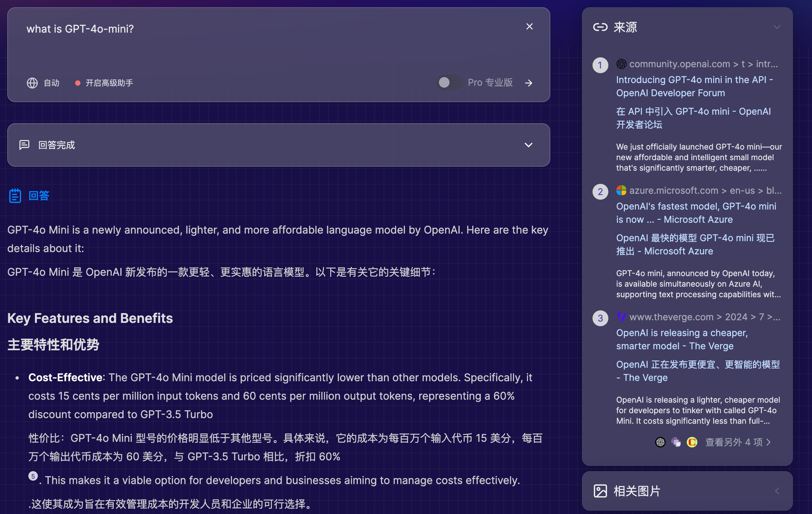
Task: Click the chevron after 查看另外 4 项
Action: [768, 442]
